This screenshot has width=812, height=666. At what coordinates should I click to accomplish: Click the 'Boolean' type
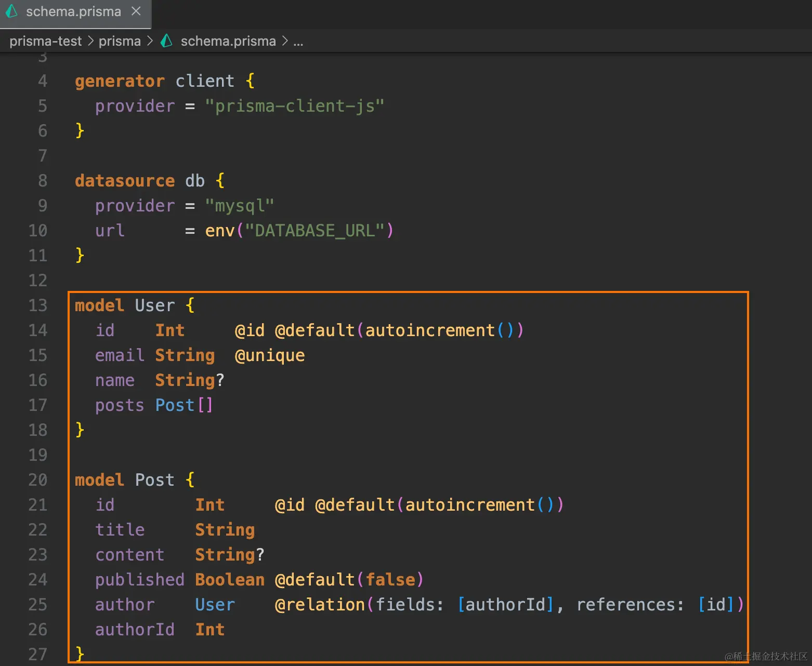230,580
